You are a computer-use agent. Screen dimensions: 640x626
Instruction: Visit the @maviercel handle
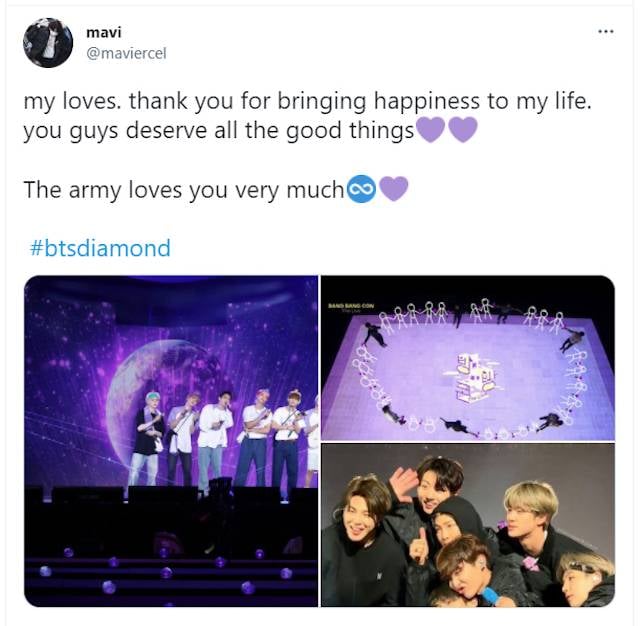127,53
